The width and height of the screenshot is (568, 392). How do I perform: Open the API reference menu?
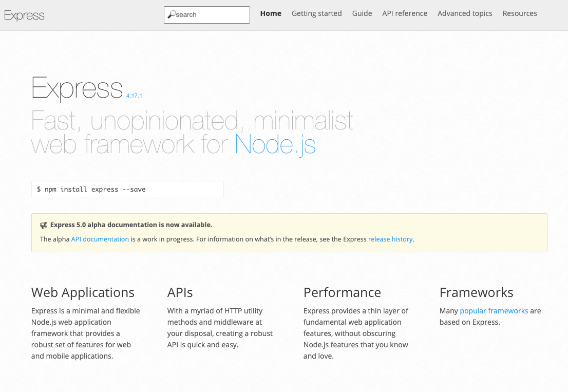(x=405, y=13)
